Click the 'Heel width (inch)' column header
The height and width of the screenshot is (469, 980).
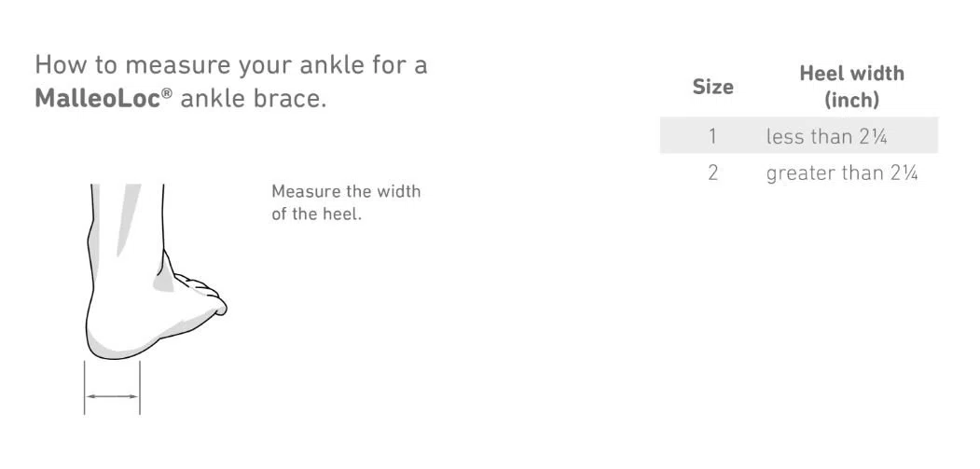852,87
